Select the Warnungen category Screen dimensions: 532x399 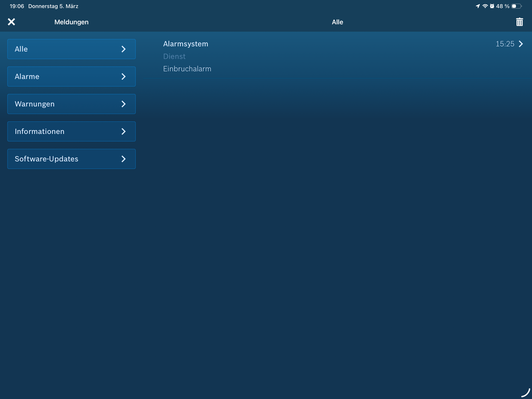pyautogui.click(x=71, y=104)
